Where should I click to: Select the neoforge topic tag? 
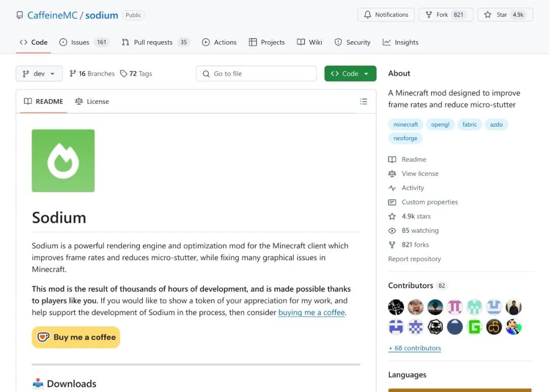coord(405,138)
